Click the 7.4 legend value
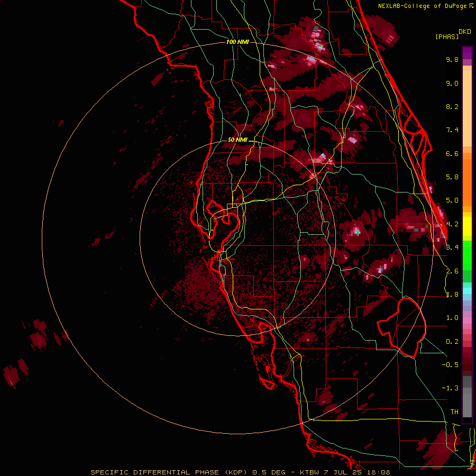 click(452, 130)
